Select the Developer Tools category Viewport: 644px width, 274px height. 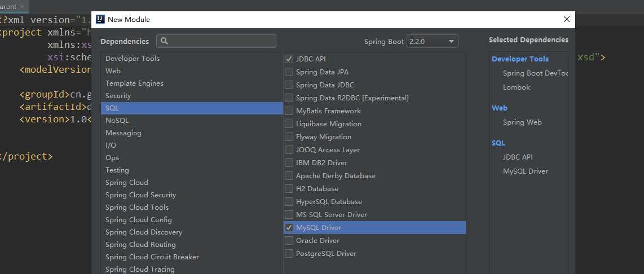coord(192,58)
